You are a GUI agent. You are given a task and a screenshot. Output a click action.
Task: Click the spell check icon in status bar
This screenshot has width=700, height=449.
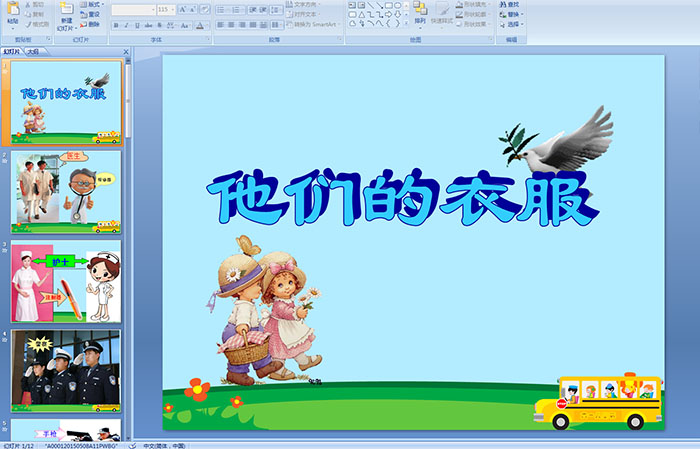[132, 445]
